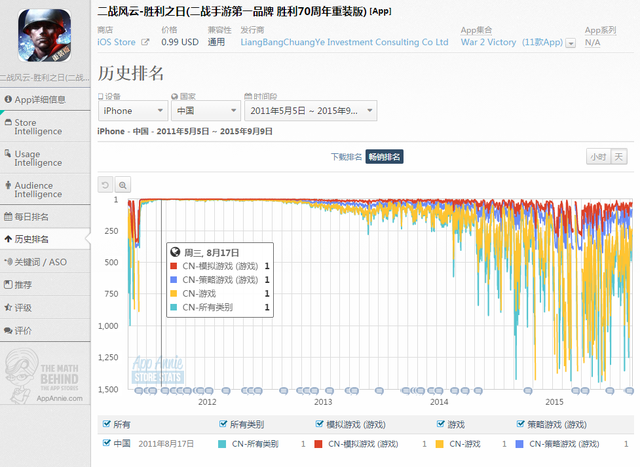Click the iOS Store link
The height and width of the screenshot is (467, 640).
click(x=118, y=42)
